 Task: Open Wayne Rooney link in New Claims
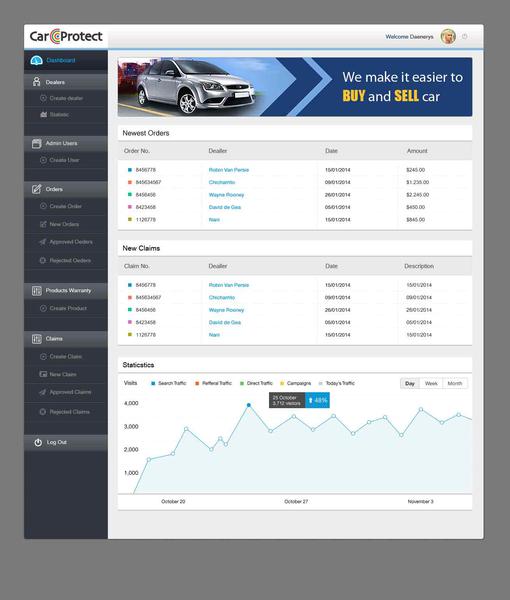226,310
